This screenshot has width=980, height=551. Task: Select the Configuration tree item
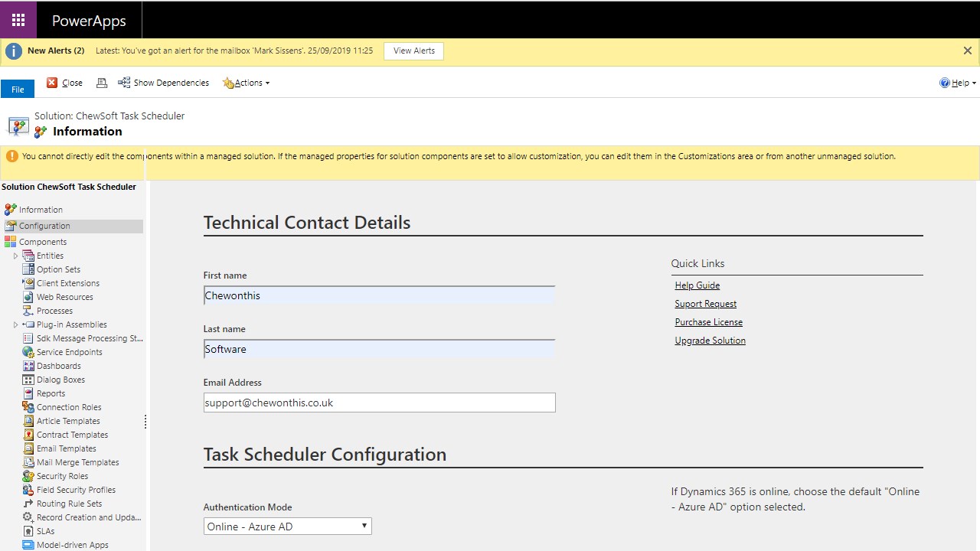[73, 226]
